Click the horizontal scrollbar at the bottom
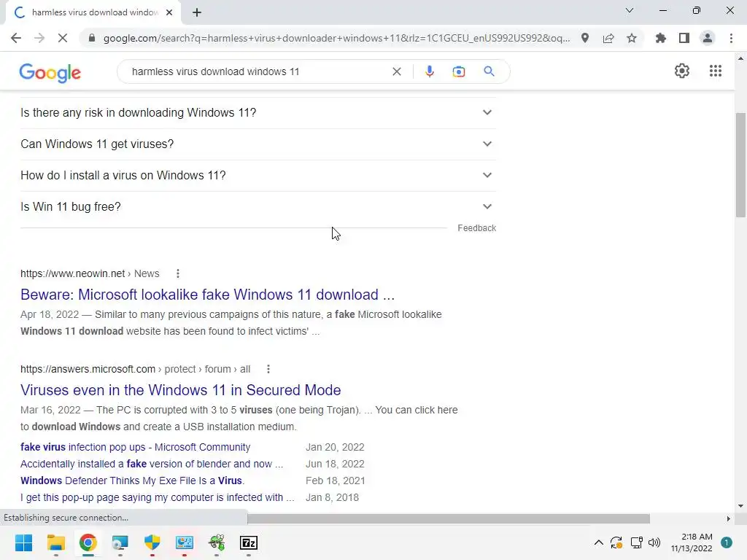 [x=449, y=518]
